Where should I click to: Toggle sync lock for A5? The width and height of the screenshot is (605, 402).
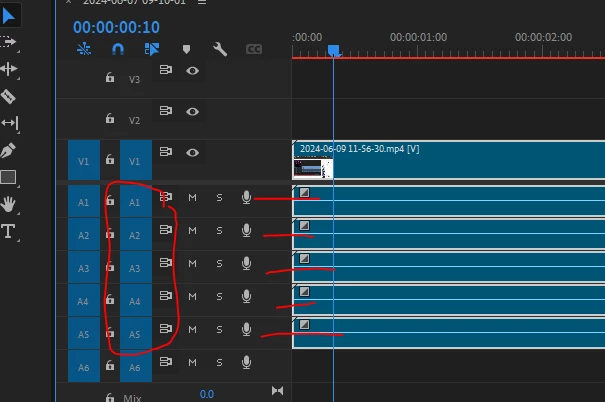point(166,329)
